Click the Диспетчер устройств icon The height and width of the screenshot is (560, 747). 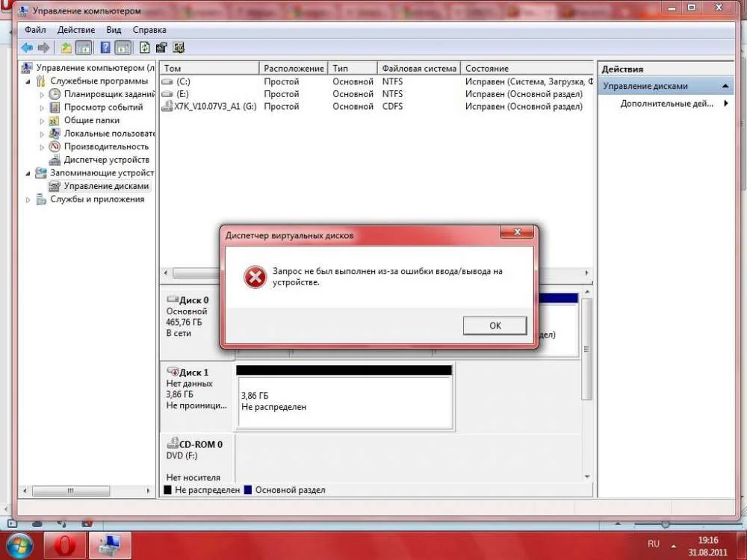coord(55,160)
